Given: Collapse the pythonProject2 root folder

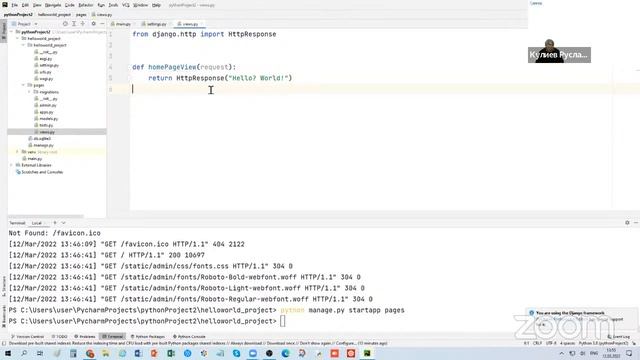Looking at the screenshot, I should click(11, 31).
